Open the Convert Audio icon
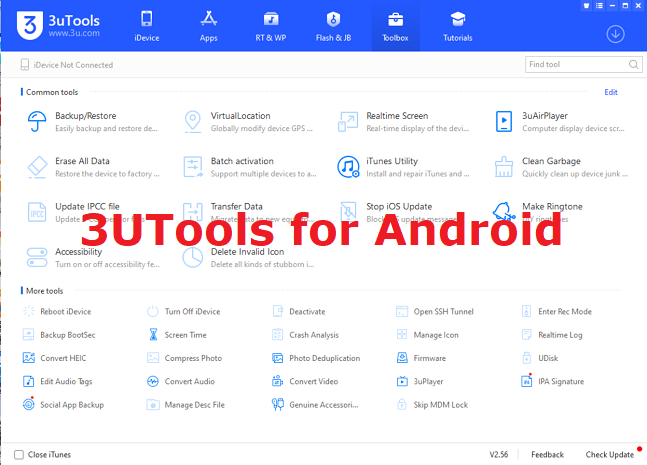This screenshot has width=647, height=465. [x=153, y=381]
